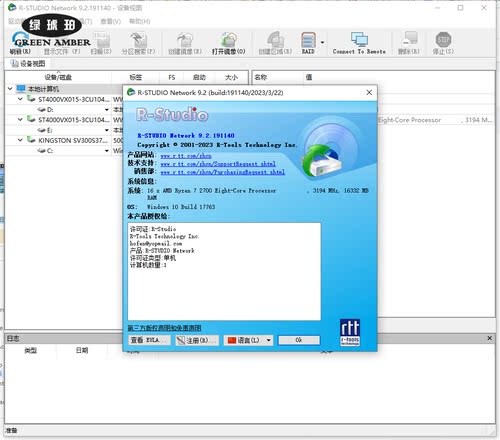Open dropdown arrow on E: partition row
500x440 pixels.
pos(107,130)
